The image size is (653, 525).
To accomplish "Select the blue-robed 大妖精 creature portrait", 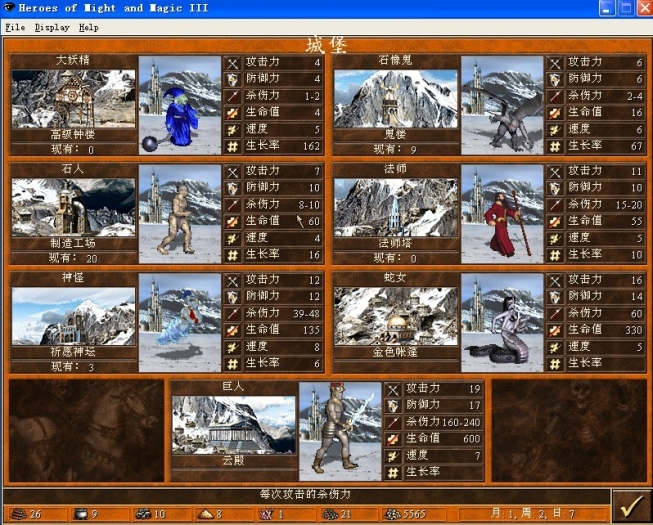I will pyautogui.click(x=179, y=105).
